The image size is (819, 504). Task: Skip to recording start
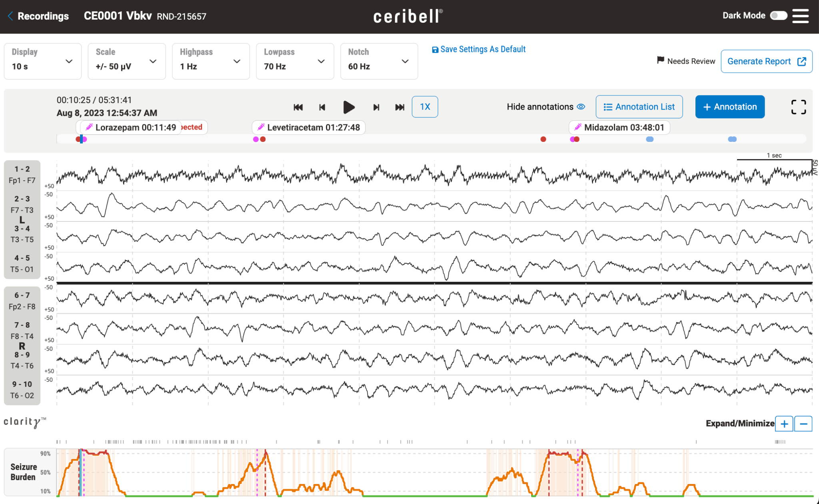[298, 107]
